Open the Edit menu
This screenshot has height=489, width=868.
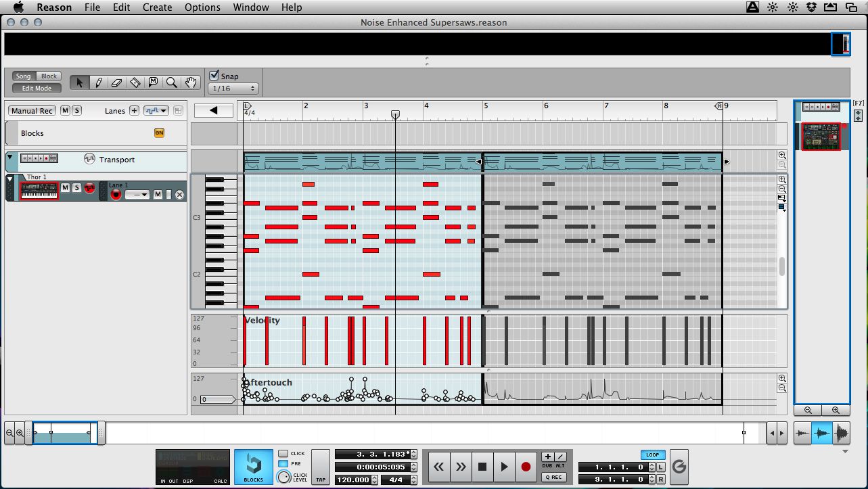coord(122,7)
